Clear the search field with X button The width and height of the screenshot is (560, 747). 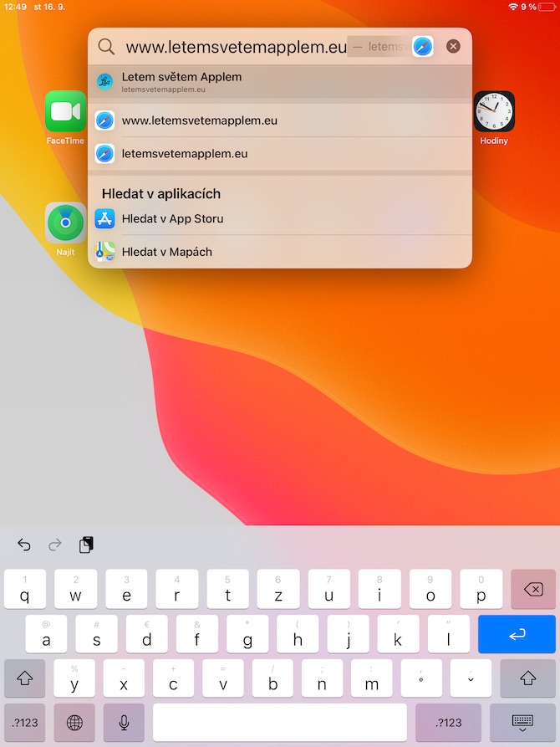[453, 46]
